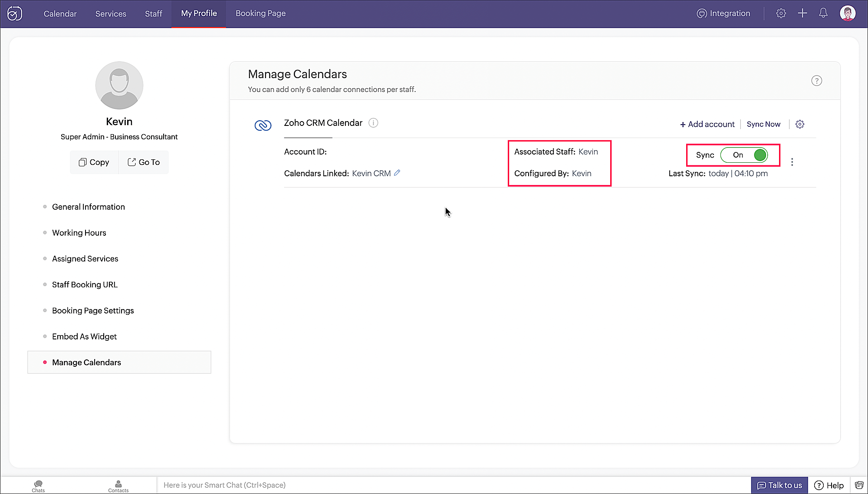Viewport: 868px width, 494px height.
Task: Click the Manage Calendars help question icon
Action: coord(816,81)
